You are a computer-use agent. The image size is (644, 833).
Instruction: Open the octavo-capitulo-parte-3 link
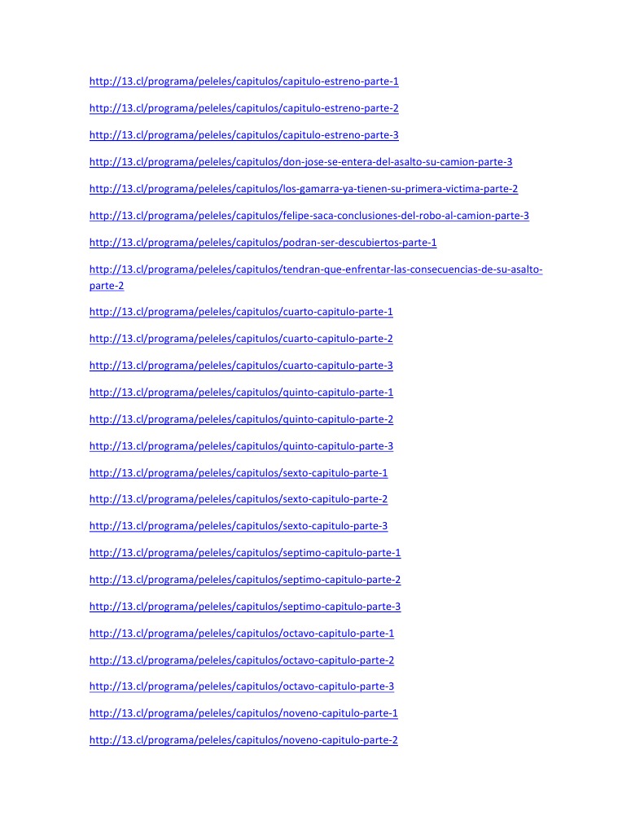[242, 686]
